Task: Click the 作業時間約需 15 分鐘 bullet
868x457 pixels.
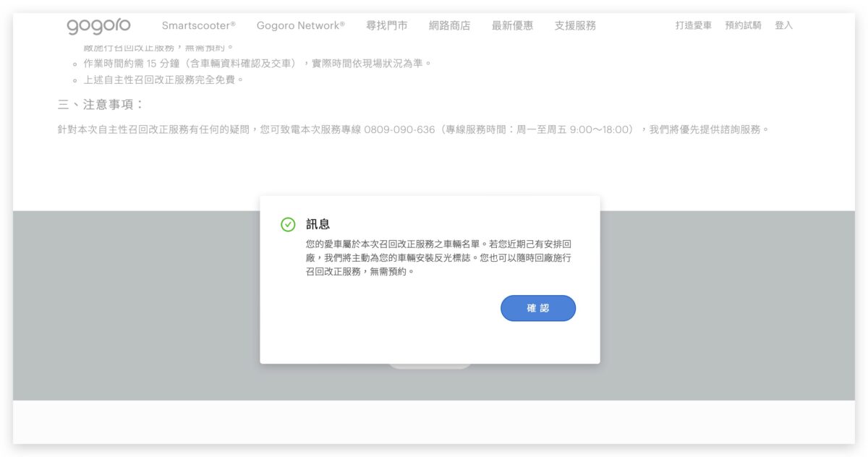Action: [x=258, y=63]
